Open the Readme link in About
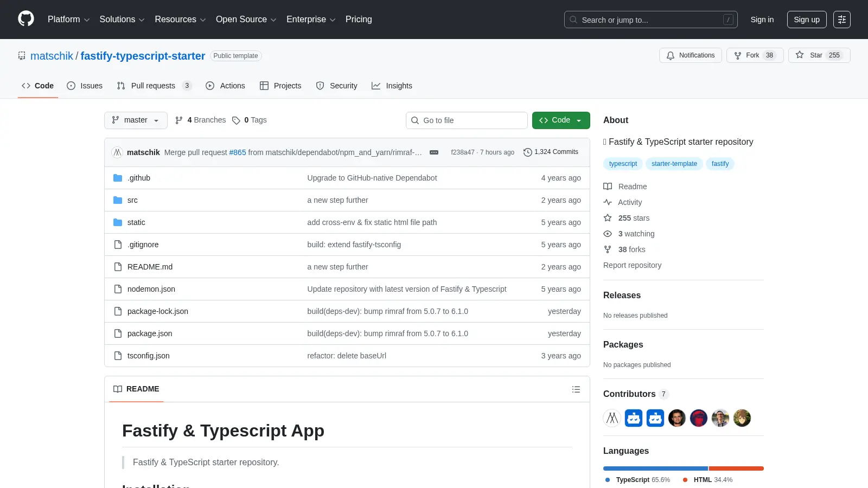The image size is (868, 488). pyautogui.click(x=625, y=187)
